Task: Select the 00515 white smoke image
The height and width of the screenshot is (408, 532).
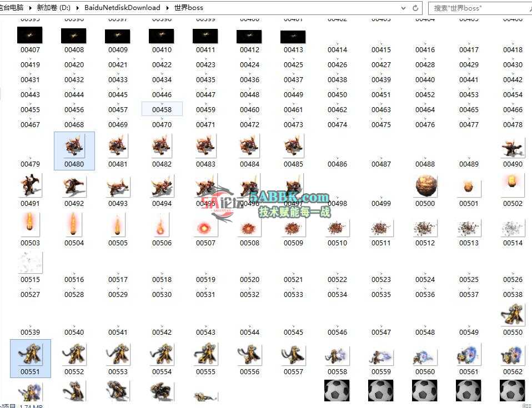Action: [x=30, y=263]
